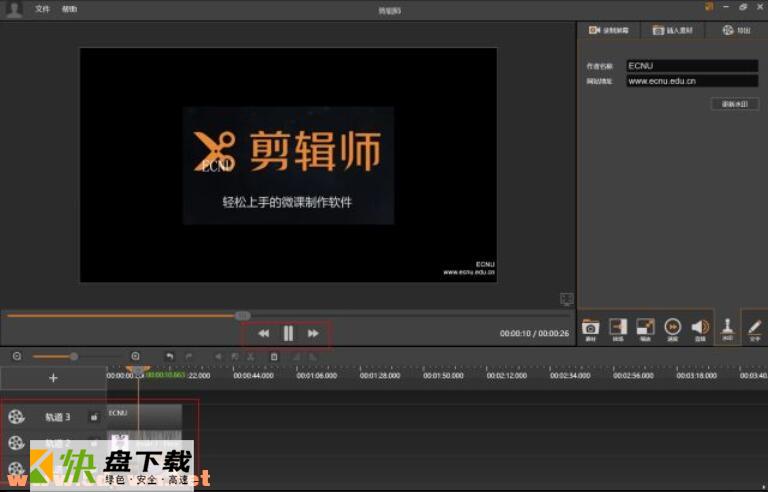This screenshot has height=492, width=776.
Task: Click the timeline zoom slider handle
Action: (x=74, y=356)
